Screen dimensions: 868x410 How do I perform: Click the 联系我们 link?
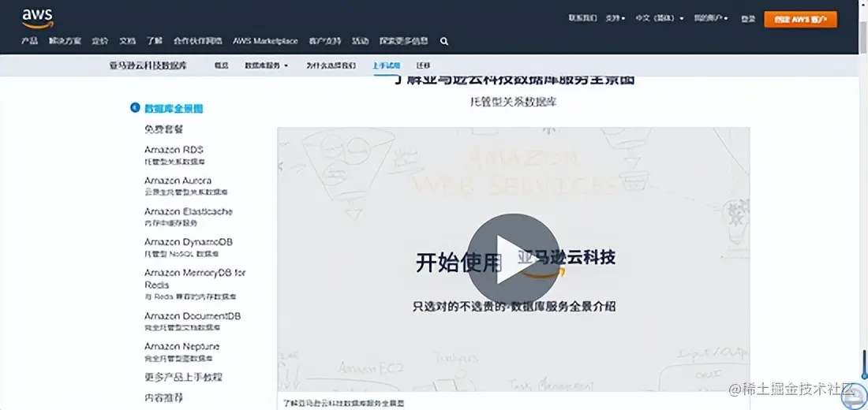[x=582, y=18]
